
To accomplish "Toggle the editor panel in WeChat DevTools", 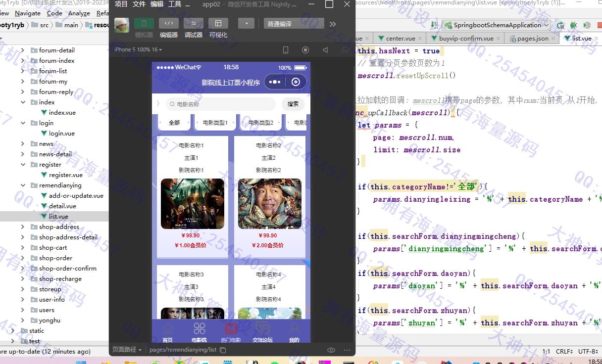I will click(169, 23).
